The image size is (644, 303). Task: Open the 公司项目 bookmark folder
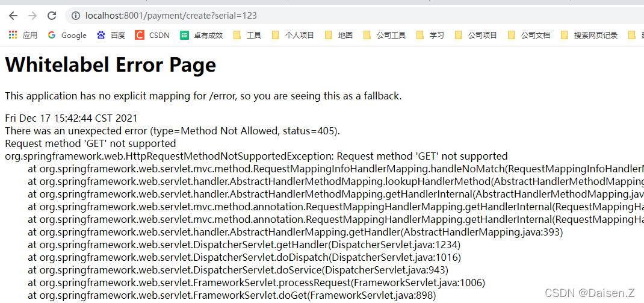coord(476,36)
